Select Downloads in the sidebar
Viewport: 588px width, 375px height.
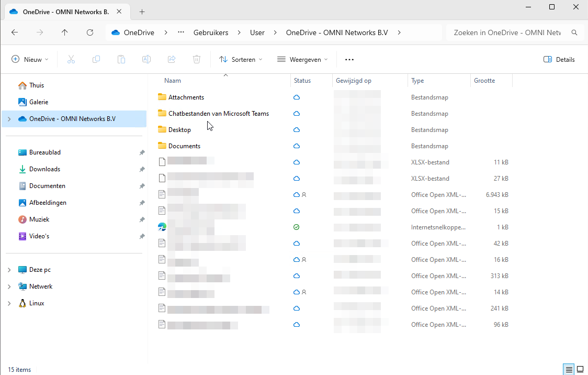tap(44, 169)
